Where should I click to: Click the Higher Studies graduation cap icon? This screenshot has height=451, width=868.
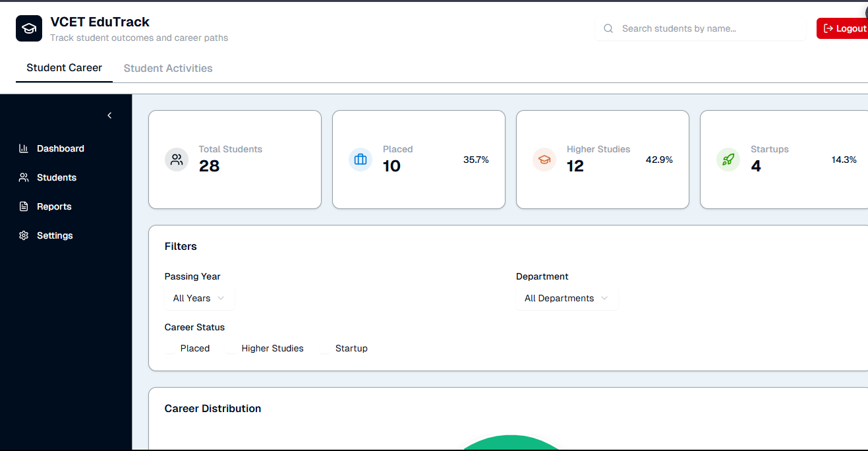pos(544,160)
